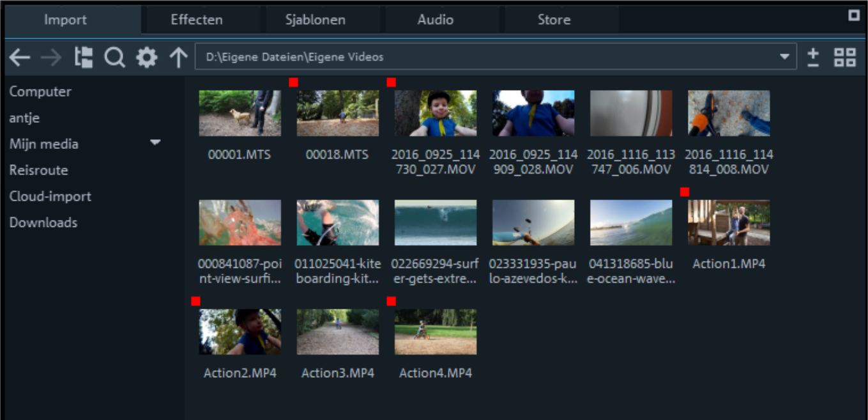The height and width of the screenshot is (420, 868).
Task: Maximize the media pool panel
Action: point(853,16)
